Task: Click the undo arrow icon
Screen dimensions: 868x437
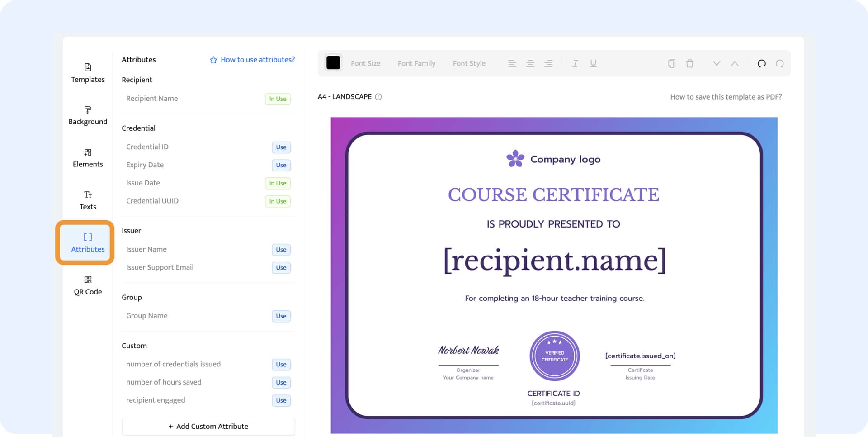Action: [761, 64]
